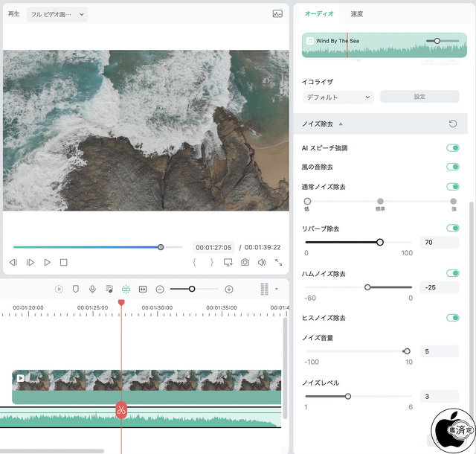Image resolution: width=476 pixels, height=454 pixels.
Task: Open the フル ビデオ画 playback quality dropdown
Action: click(x=57, y=14)
